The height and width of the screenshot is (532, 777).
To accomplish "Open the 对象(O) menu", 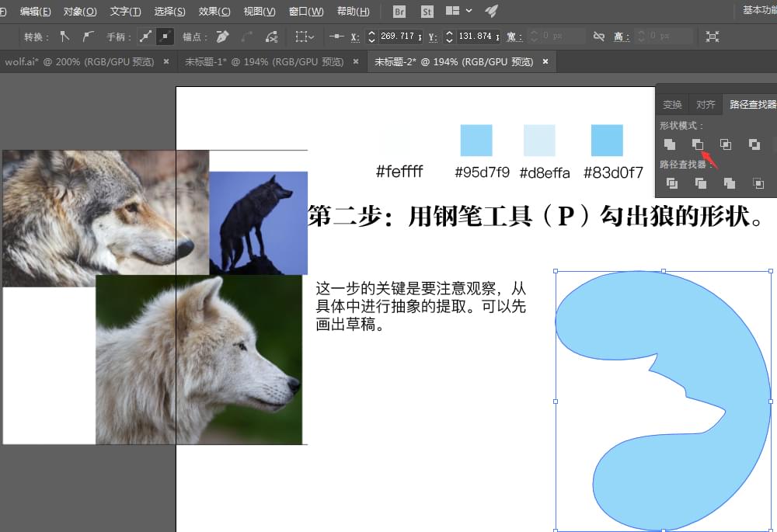I will pyautogui.click(x=80, y=11).
